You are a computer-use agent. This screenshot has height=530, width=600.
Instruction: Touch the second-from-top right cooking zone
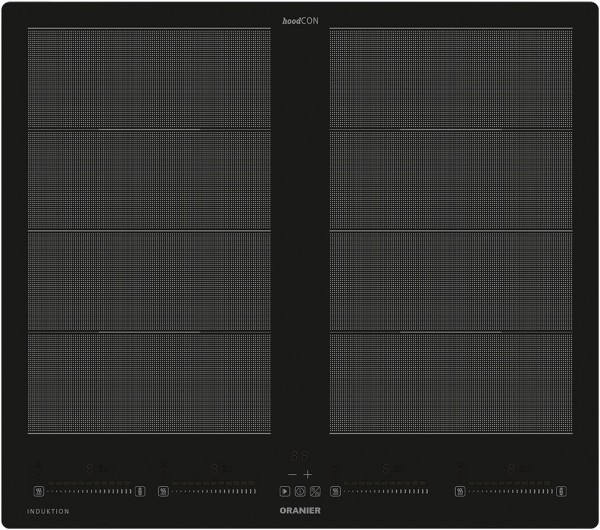click(x=451, y=180)
